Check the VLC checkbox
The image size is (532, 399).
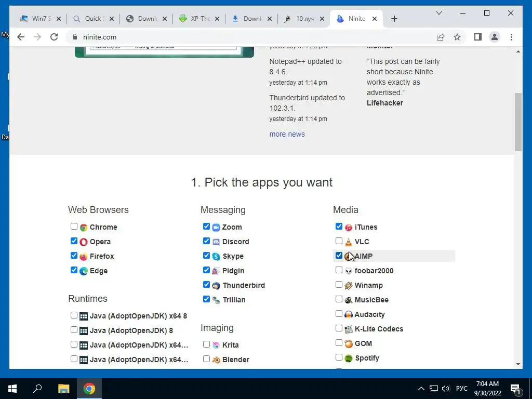[339, 241]
